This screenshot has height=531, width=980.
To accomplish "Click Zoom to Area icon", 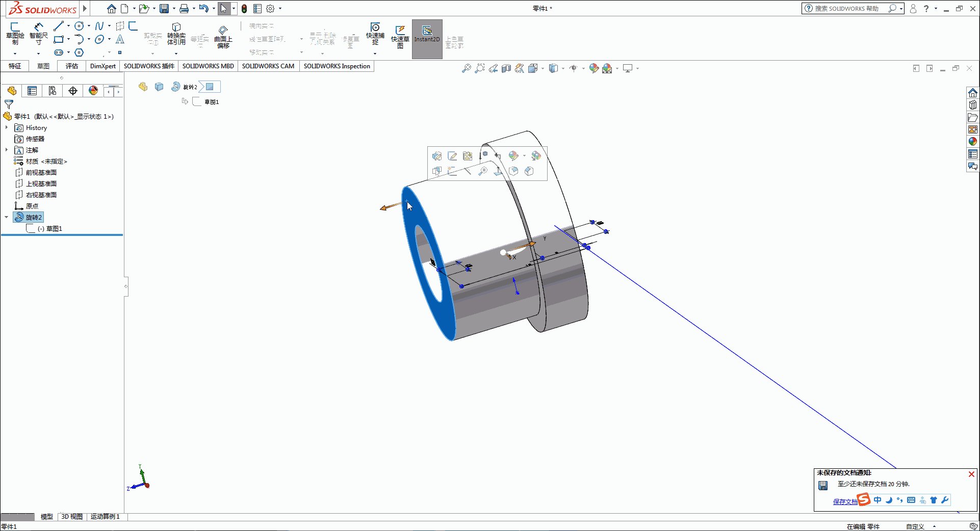I will coord(479,68).
